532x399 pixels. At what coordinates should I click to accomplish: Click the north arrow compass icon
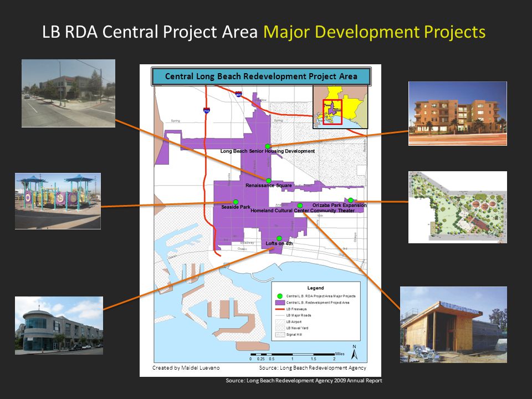(x=355, y=352)
